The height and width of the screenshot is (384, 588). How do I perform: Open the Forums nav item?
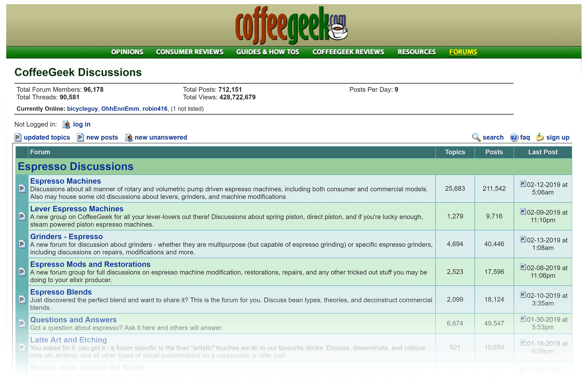point(464,52)
